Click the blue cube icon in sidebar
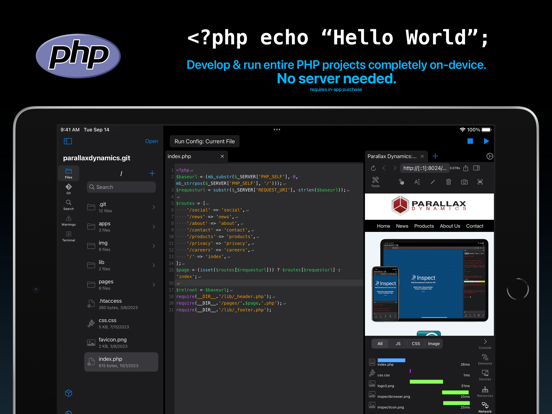552x414 pixels. [x=69, y=393]
